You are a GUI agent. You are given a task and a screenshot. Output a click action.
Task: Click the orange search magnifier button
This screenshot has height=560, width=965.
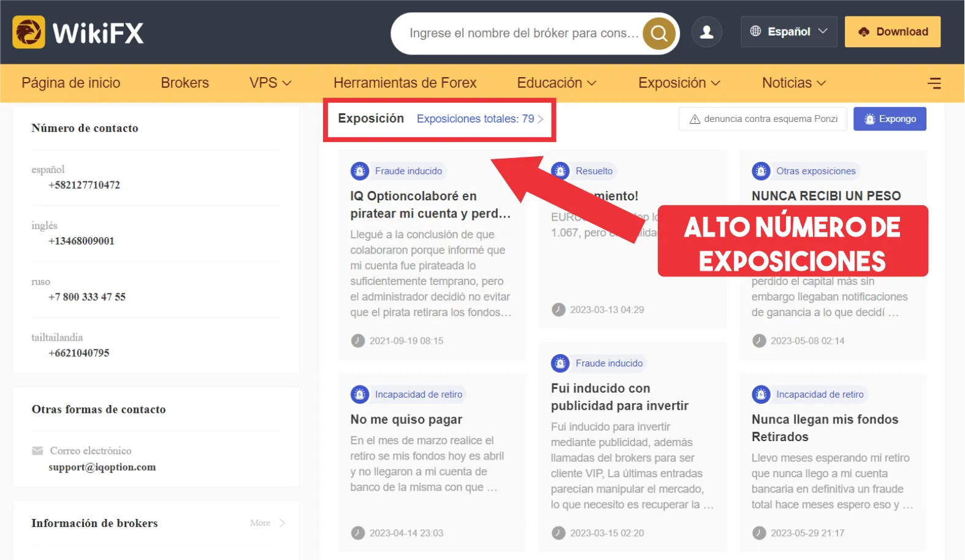click(659, 33)
